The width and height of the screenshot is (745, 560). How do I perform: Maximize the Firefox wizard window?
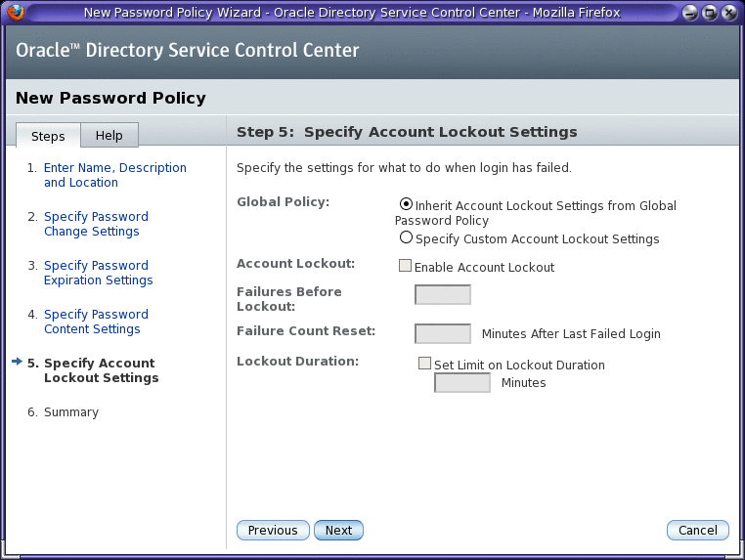point(710,13)
